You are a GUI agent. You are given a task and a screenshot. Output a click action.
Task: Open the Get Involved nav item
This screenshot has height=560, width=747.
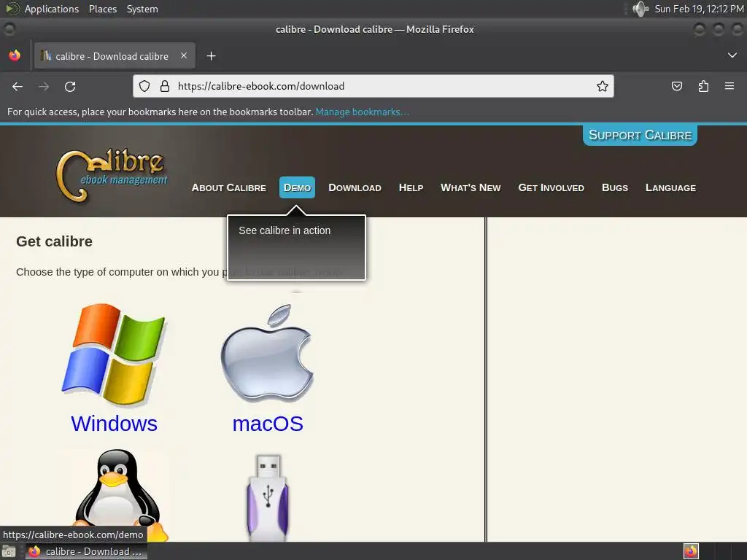tap(551, 187)
